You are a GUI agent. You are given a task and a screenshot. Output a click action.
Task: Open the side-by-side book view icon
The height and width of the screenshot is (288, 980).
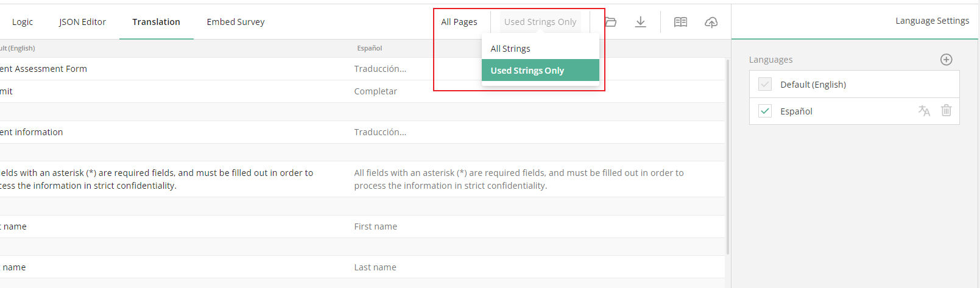click(681, 22)
